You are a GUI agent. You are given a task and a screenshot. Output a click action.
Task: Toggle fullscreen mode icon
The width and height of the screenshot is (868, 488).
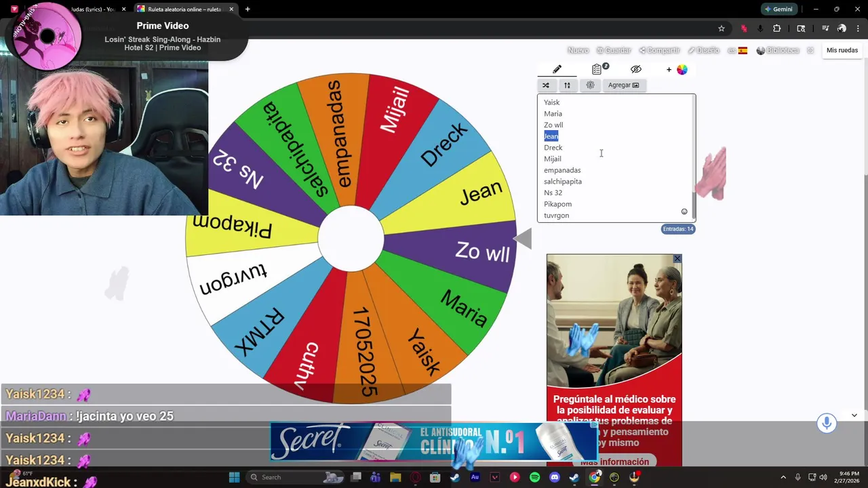pos(810,50)
